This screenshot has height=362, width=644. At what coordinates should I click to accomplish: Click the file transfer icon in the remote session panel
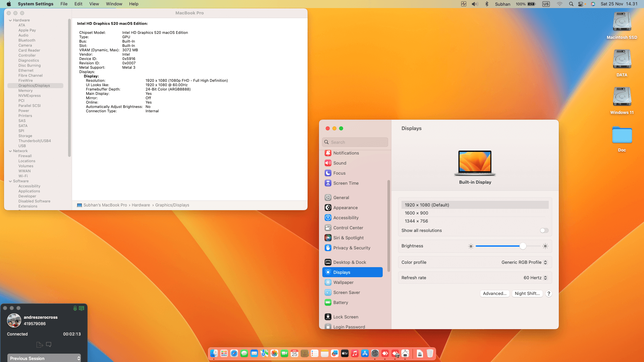coord(39,345)
